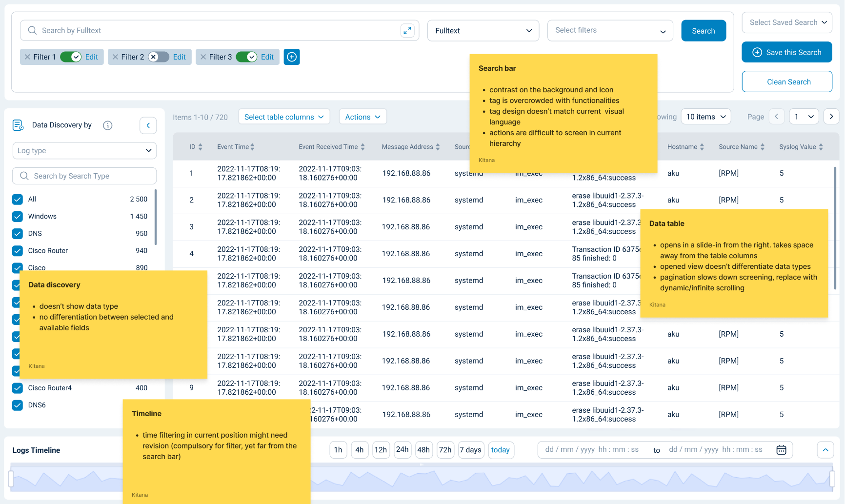Go to previous page arrow

(x=777, y=117)
